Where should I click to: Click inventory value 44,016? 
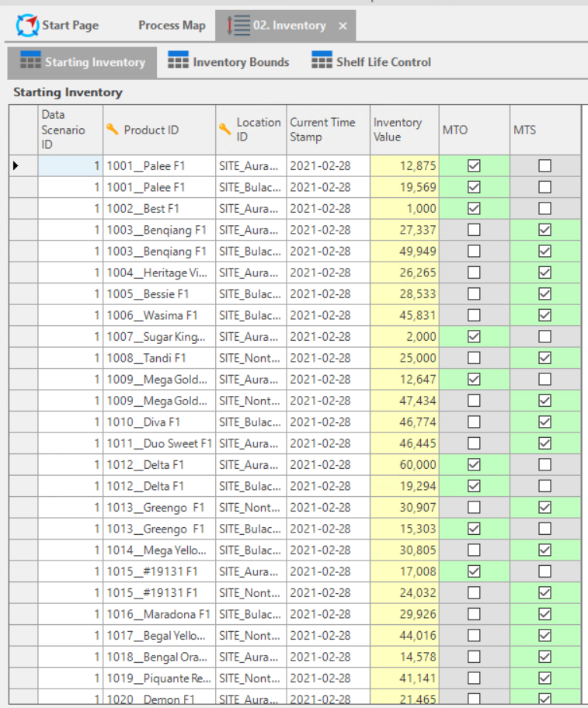click(405, 636)
